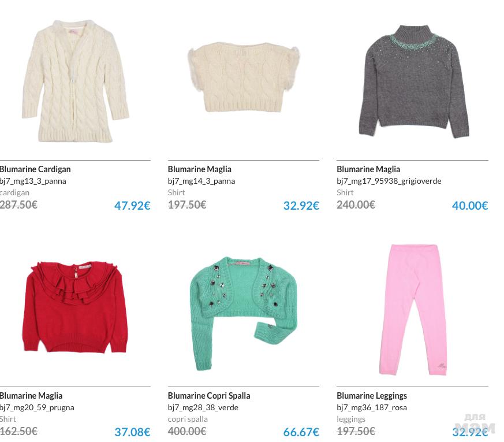Image resolution: width=504 pixels, height=442 pixels.
Task: Click the crossed-out 287.50€ original price
Action: pyautogui.click(x=18, y=205)
